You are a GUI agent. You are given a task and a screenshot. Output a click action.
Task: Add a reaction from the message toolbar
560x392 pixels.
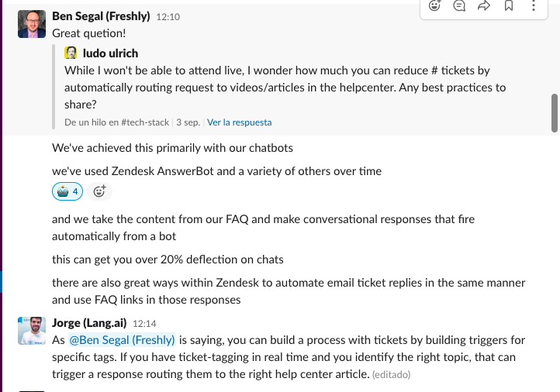tap(434, 5)
